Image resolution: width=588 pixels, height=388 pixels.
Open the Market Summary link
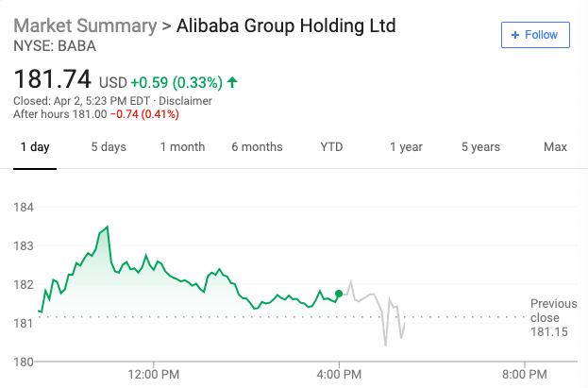[85, 25]
